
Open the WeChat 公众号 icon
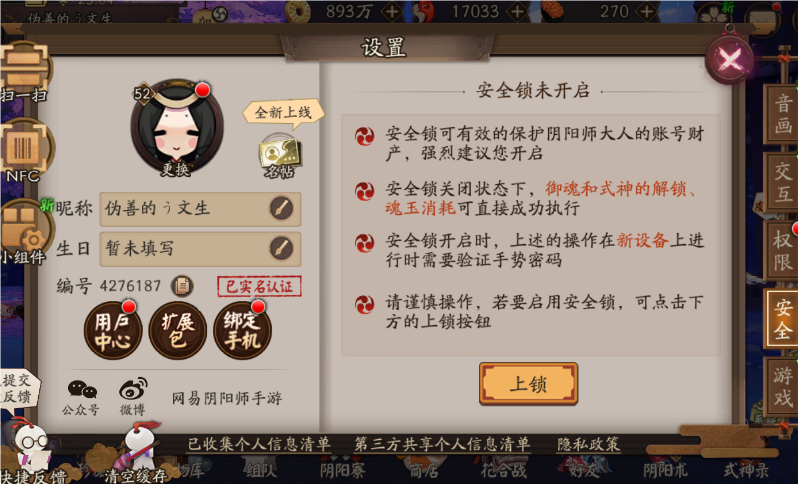pos(81,397)
